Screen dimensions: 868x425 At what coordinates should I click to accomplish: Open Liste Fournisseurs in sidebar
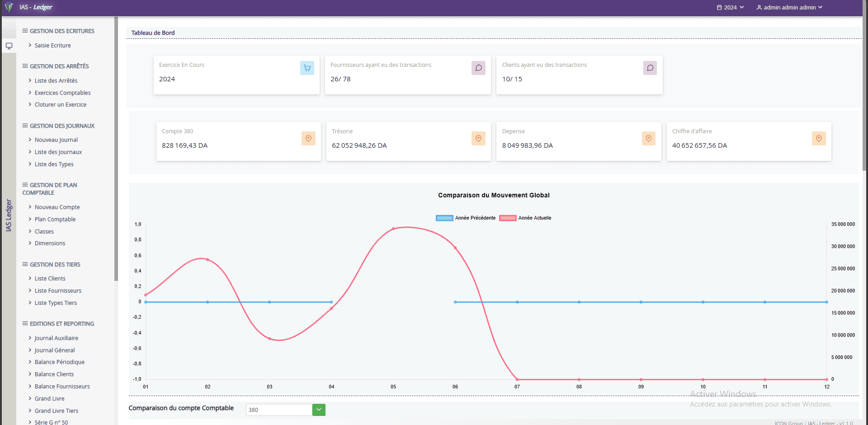coord(58,291)
